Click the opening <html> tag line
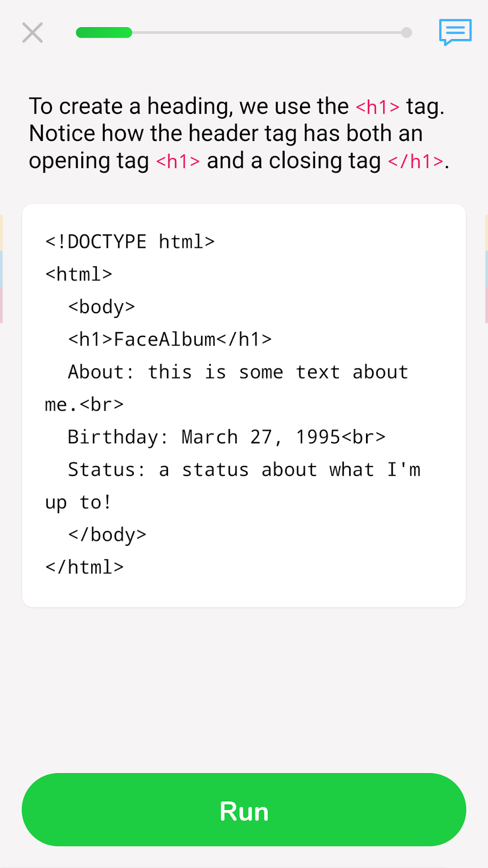Screen dimensions: 488x868 point(79,275)
